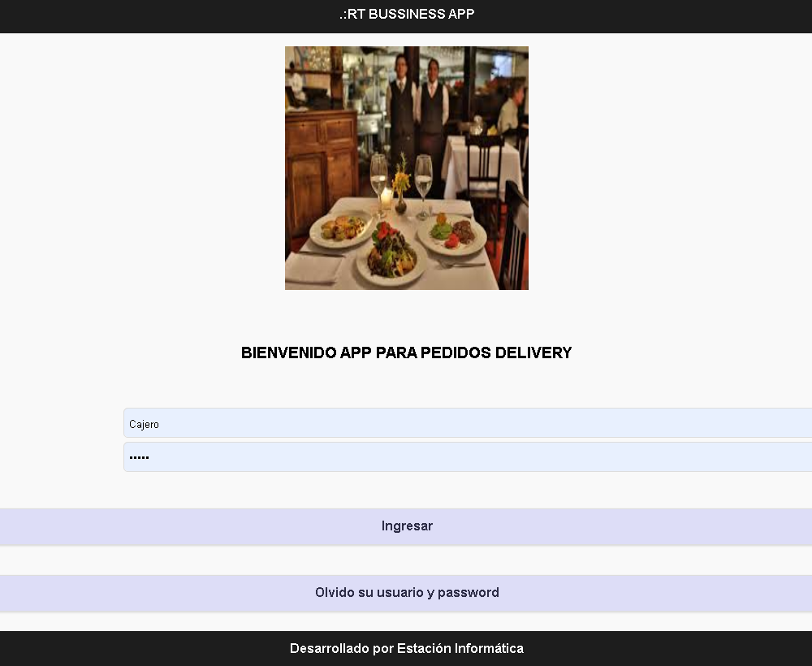Open the 'Olvido su usuario y password' option
The width and height of the screenshot is (812, 666).
[406, 593]
